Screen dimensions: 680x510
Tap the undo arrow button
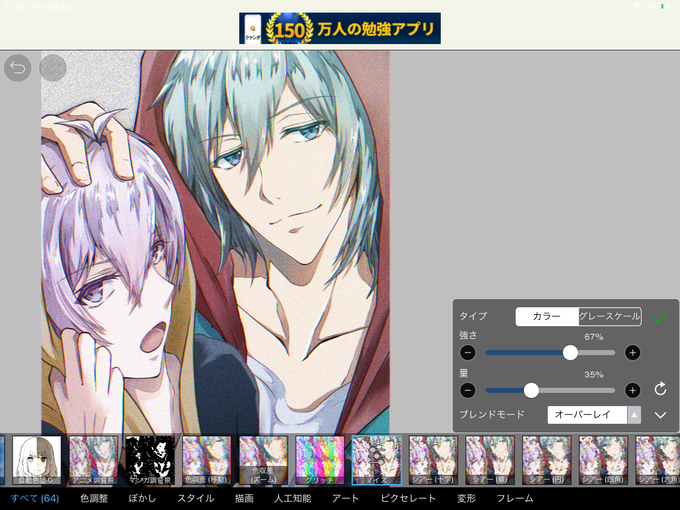click(x=18, y=68)
